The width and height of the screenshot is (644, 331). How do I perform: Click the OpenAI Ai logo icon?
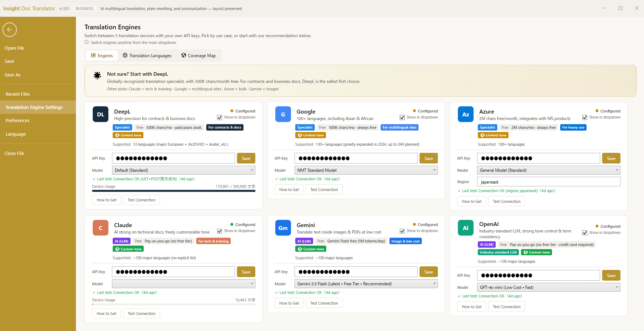pyautogui.click(x=466, y=228)
